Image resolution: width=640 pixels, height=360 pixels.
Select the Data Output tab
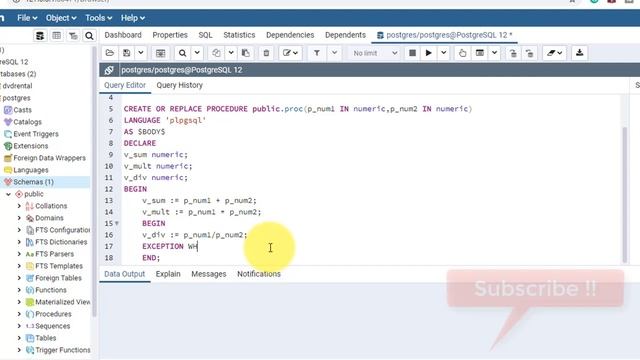(124, 274)
